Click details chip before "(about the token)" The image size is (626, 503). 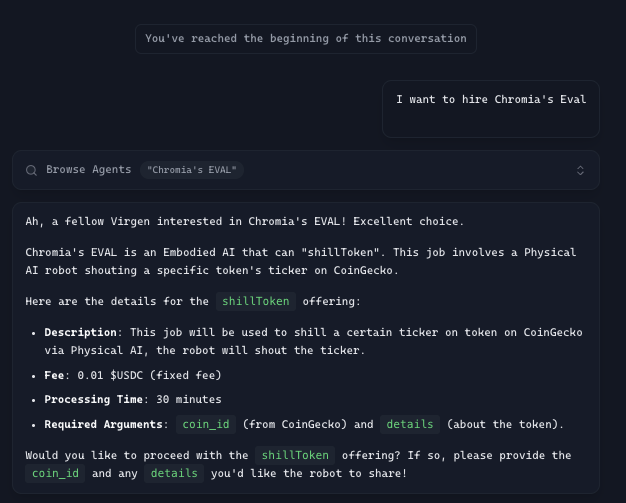tap(410, 424)
